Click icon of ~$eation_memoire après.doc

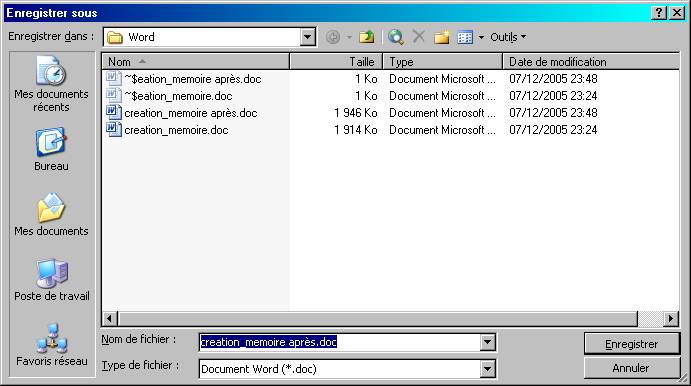click(114, 78)
